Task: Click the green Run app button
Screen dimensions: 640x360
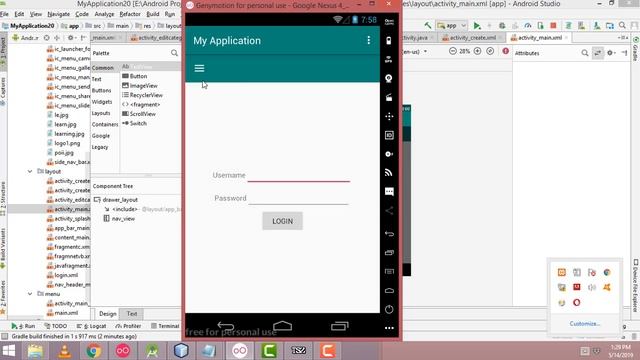Action: point(476,26)
